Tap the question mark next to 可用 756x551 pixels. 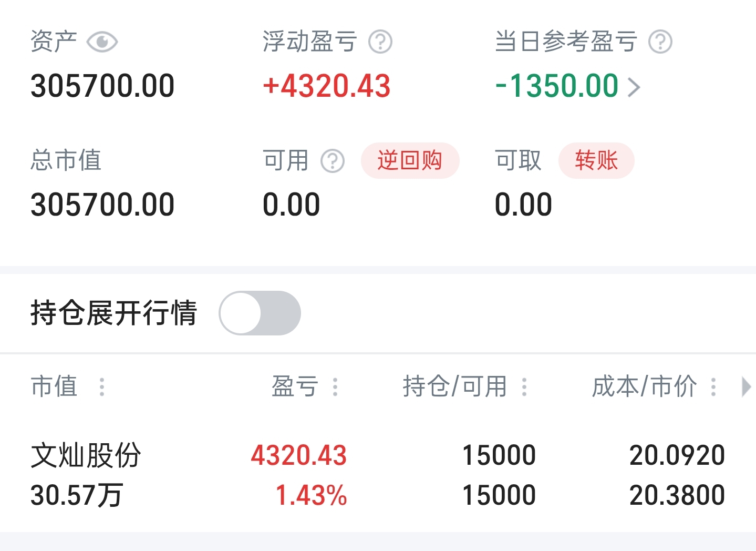tap(333, 161)
